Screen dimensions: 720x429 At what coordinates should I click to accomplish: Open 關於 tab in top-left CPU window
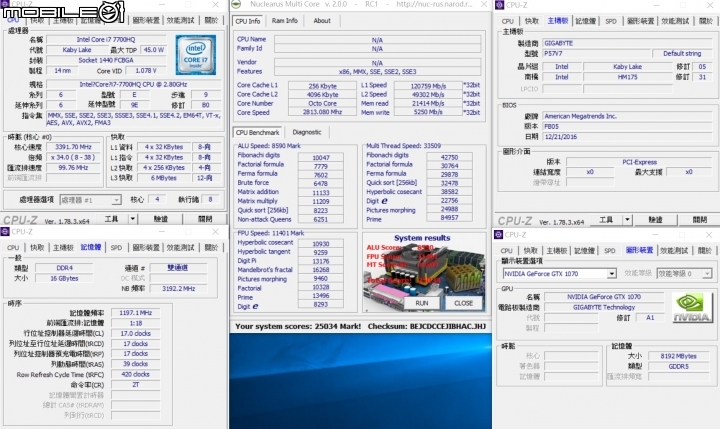211,20
